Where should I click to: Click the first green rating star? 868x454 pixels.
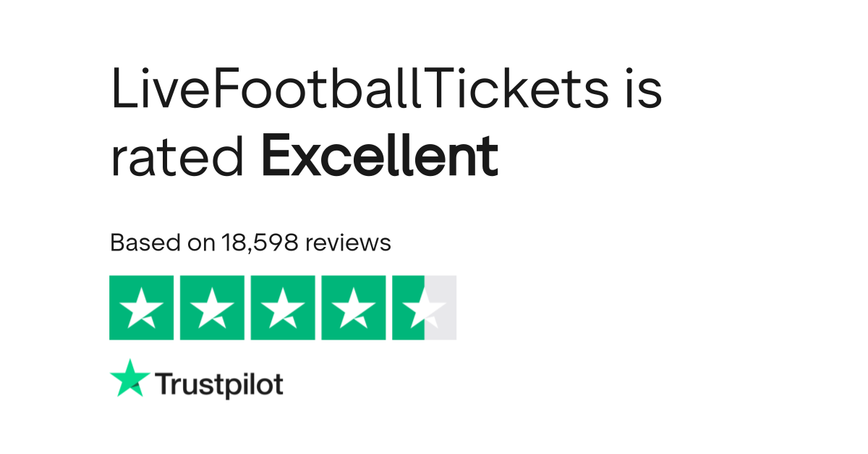pos(141,308)
